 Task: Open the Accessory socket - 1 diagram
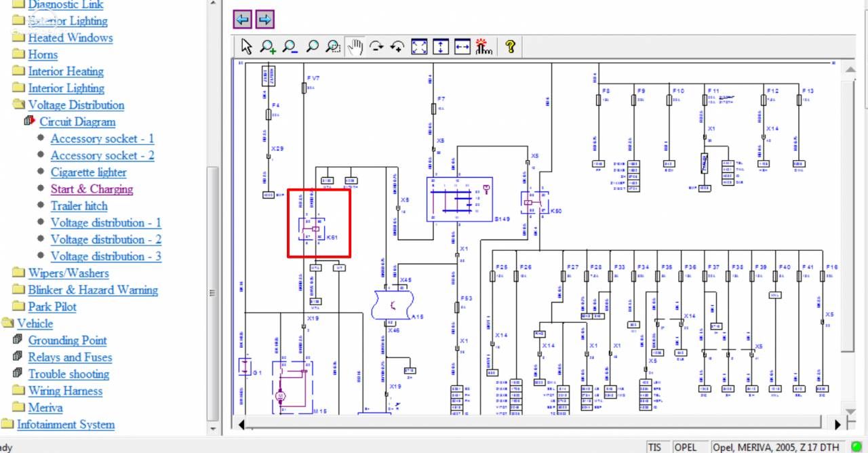[x=102, y=138]
